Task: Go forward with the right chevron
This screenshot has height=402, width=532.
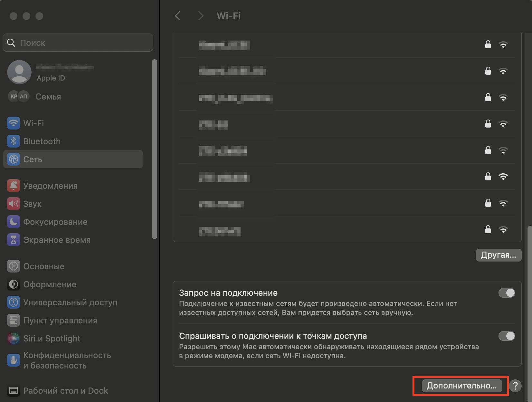Action: 201,16
